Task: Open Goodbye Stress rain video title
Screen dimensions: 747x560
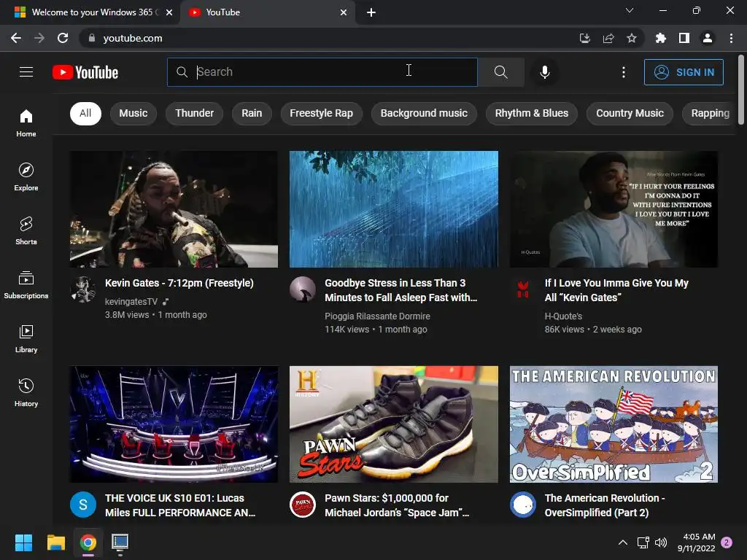Action: pyautogui.click(x=400, y=290)
